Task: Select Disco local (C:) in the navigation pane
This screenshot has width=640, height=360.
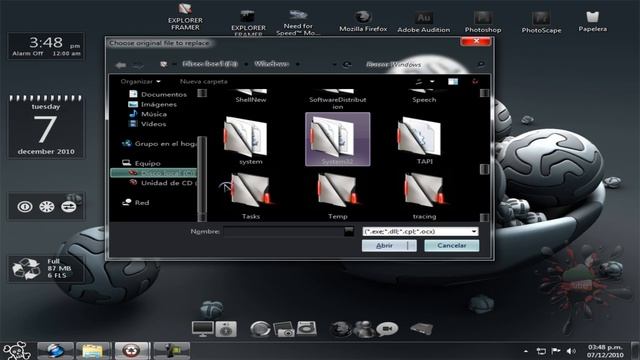Action: [153, 173]
